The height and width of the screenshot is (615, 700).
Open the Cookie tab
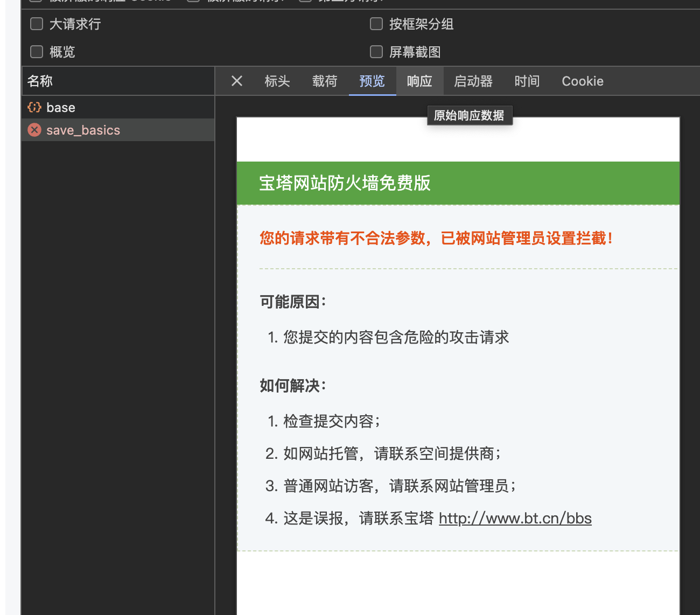point(583,81)
